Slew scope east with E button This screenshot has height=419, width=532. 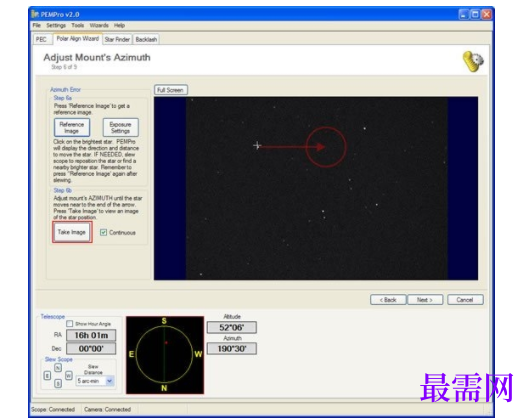47,375
